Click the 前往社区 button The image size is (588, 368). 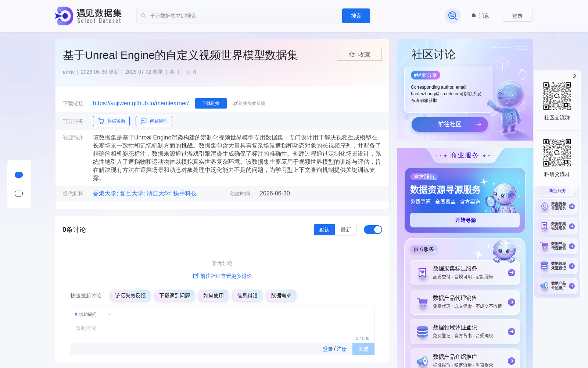pyautogui.click(x=450, y=124)
